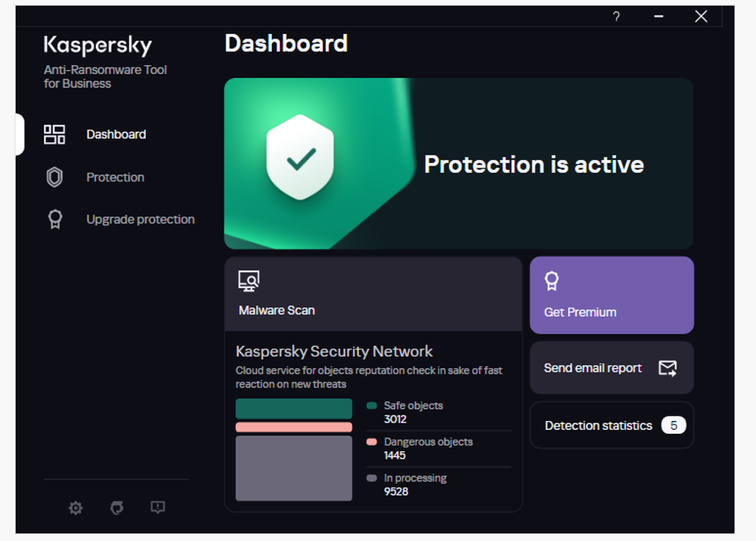Click the Protection shield icon in sidebar
This screenshot has width=756, height=541.
point(54,177)
